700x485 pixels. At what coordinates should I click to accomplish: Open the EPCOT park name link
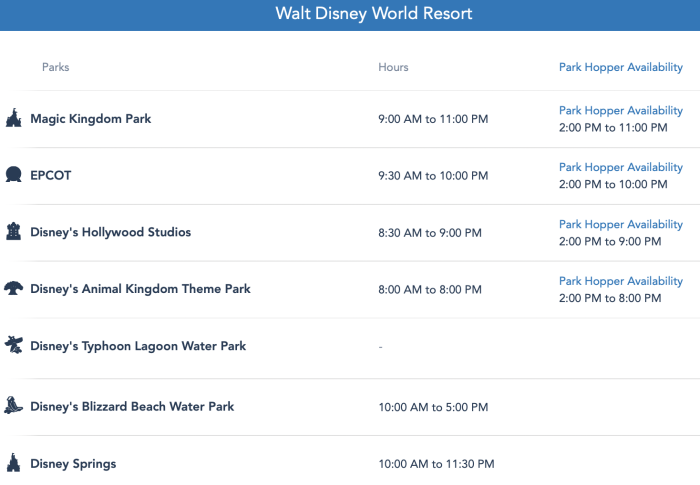[51, 176]
